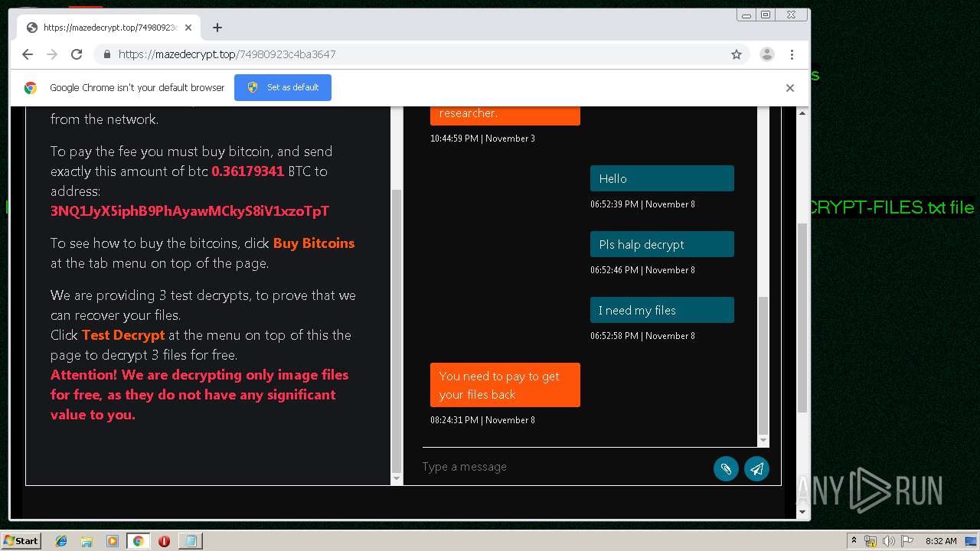Click the paper plane send message button
The width and height of the screenshot is (980, 551).
[x=756, y=469]
